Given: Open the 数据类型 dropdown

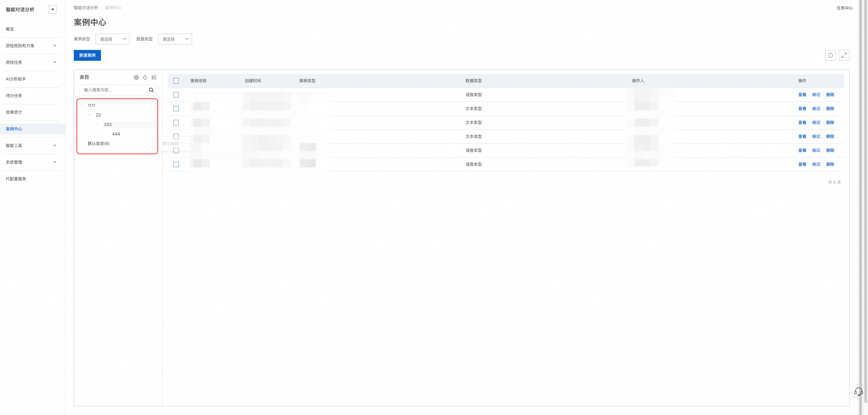Looking at the screenshot, I should (175, 39).
